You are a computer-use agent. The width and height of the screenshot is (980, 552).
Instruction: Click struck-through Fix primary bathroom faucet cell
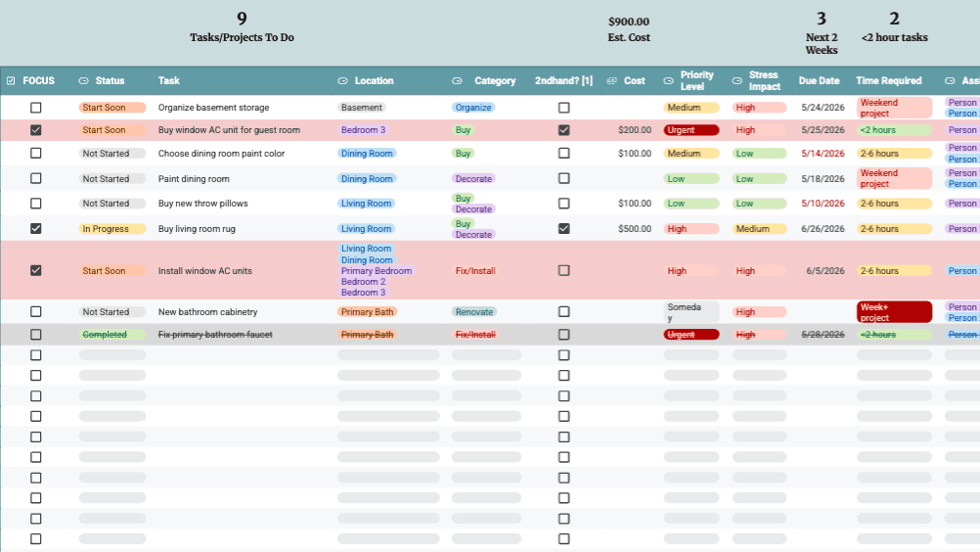point(215,335)
